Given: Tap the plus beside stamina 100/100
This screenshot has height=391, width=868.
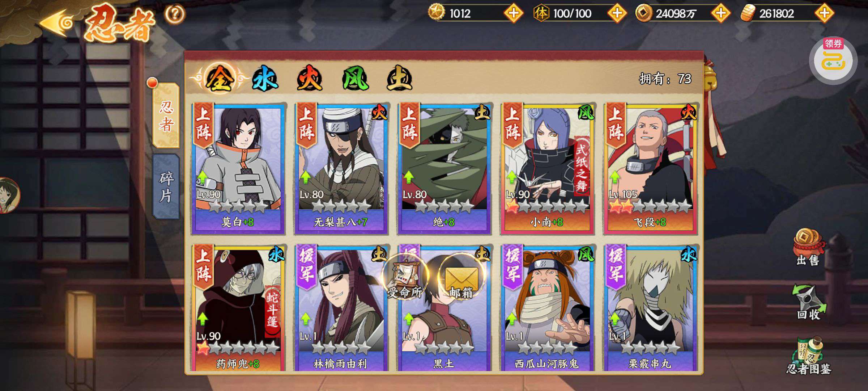Looking at the screenshot, I should 617,13.
